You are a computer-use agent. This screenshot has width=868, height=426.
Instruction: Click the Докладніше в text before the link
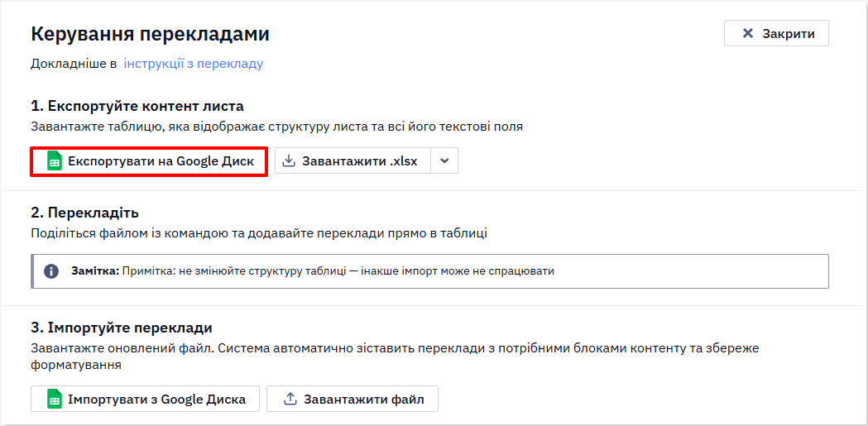pos(74,64)
